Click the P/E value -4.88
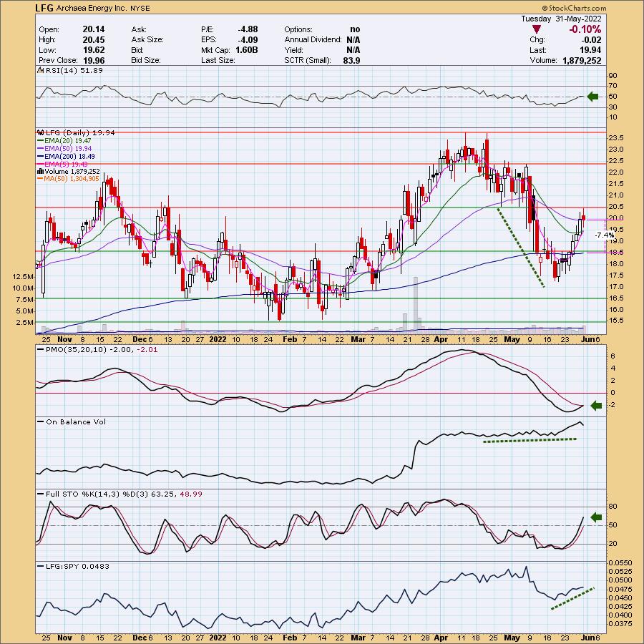 (248, 29)
